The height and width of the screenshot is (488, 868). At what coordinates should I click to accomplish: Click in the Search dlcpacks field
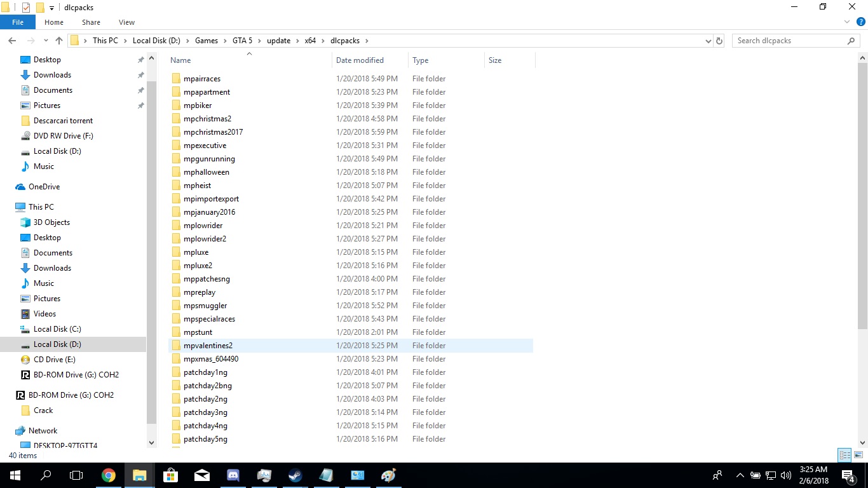[790, 41]
